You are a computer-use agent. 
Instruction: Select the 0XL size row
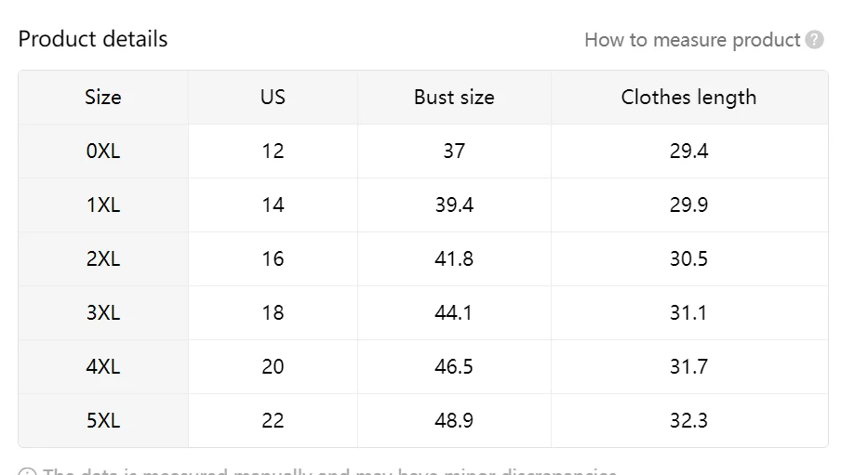point(102,152)
